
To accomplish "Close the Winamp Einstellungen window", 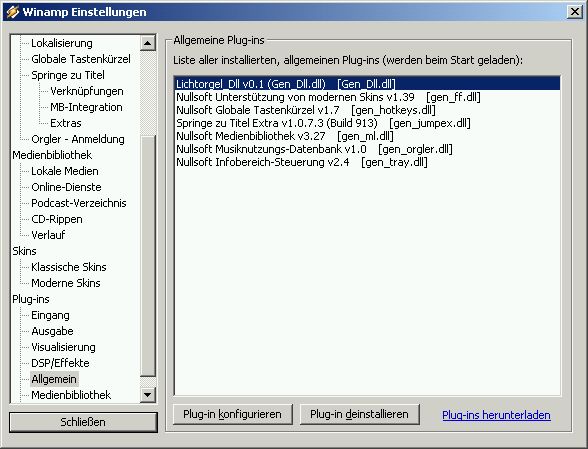I will [x=574, y=12].
